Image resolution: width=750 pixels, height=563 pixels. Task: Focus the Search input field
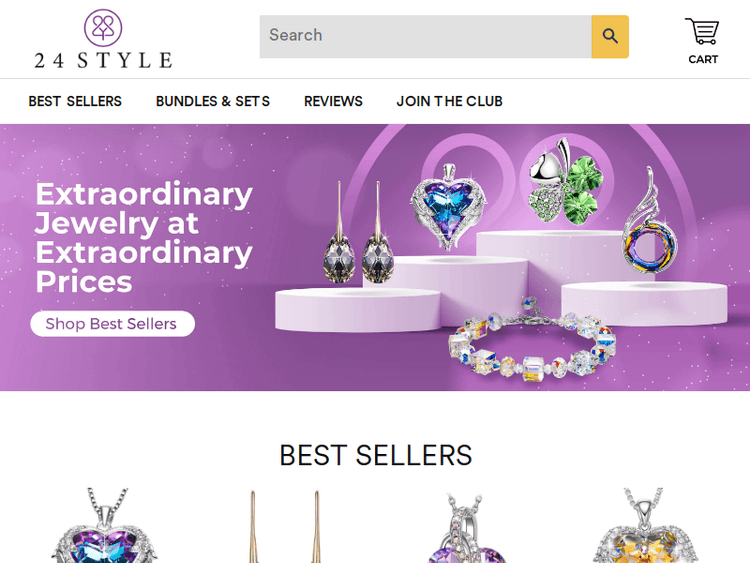pos(425,36)
